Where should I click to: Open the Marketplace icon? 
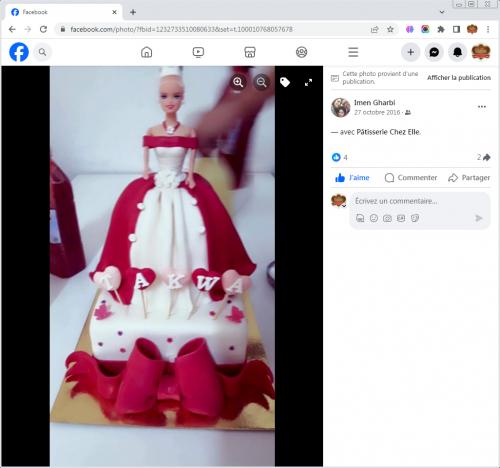click(250, 52)
